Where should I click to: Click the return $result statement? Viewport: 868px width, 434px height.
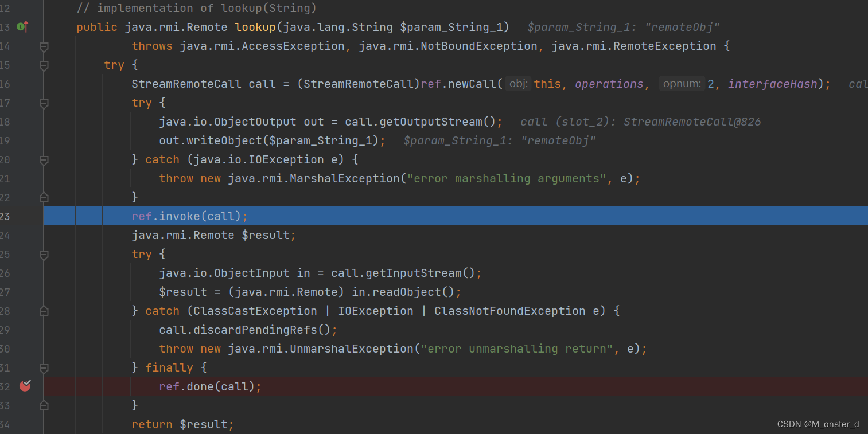click(182, 424)
